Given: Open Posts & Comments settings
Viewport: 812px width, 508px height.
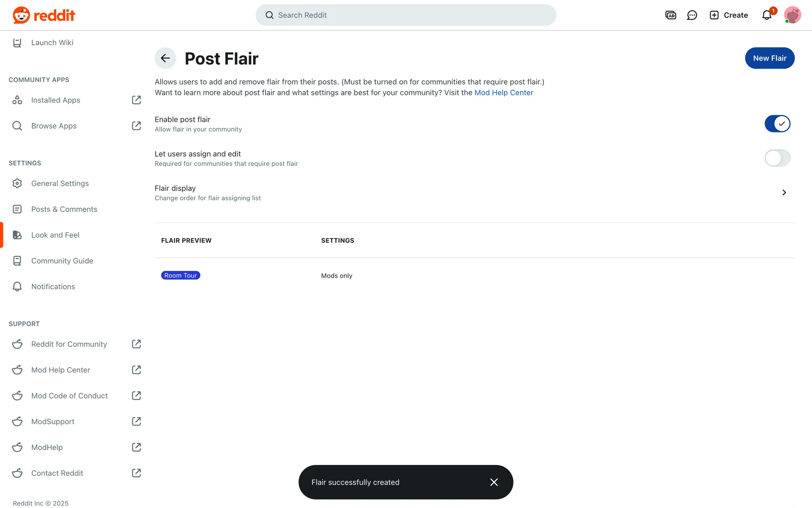Looking at the screenshot, I should tap(64, 209).
